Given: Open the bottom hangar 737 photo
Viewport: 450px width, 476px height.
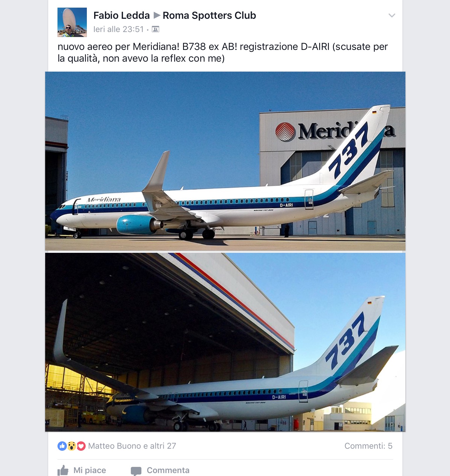Looking at the screenshot, I should pos(225,342).
